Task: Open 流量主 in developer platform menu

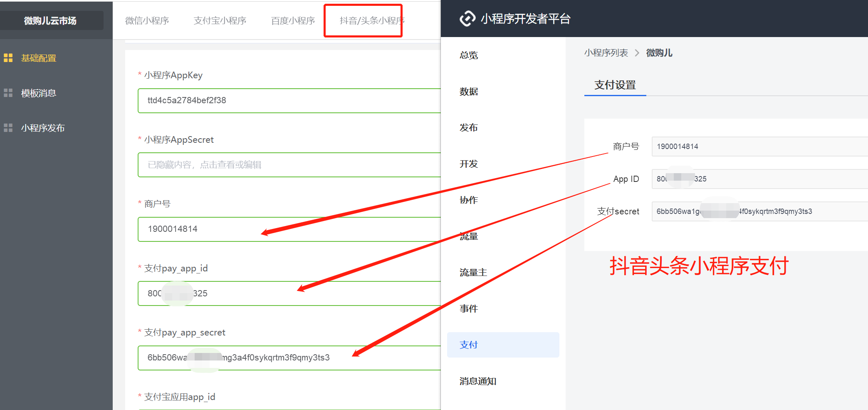Action: click(x=473, y=272)
